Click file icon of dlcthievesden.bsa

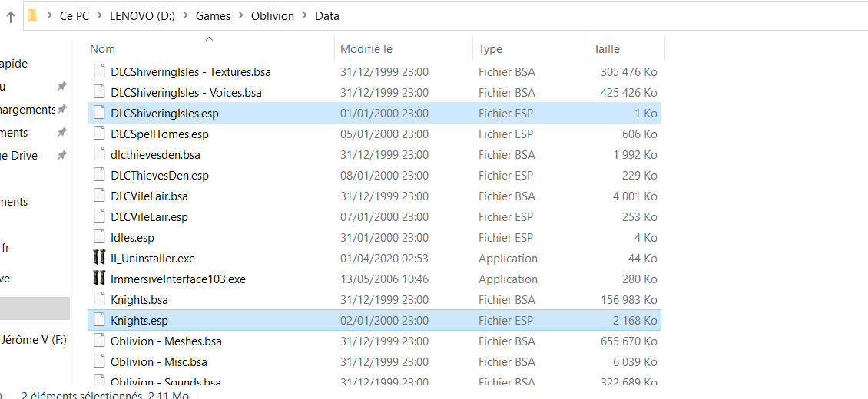(99, 155)
